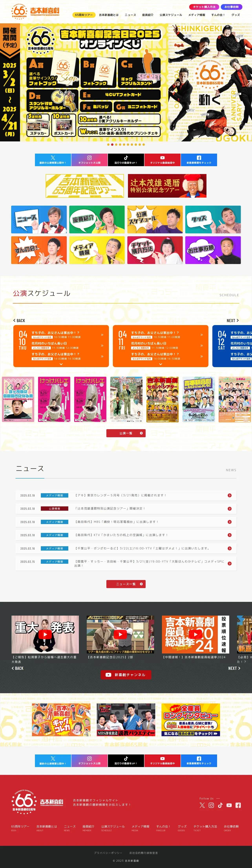Viewport: 252px width, 868px height.
Task: Open the 辻本茂雄 還暦特別公演記念ツアー banner
Action: point(167,186)
